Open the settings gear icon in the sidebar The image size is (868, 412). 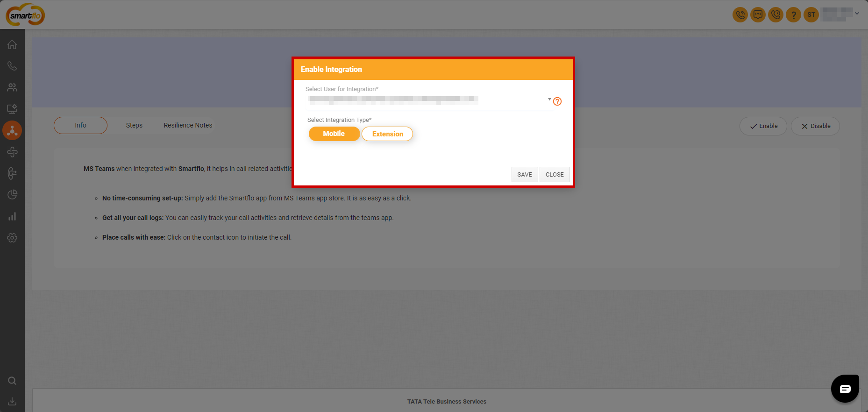coord(12,238)
